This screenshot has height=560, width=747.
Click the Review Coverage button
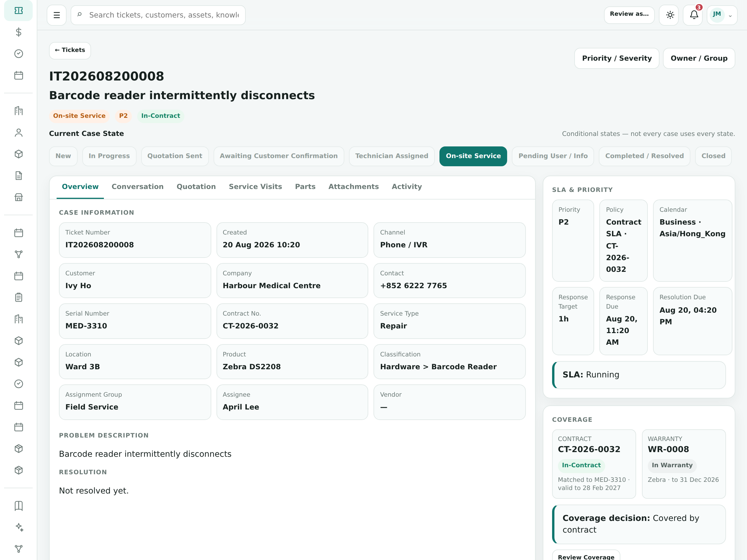click(x=586, y=555)
